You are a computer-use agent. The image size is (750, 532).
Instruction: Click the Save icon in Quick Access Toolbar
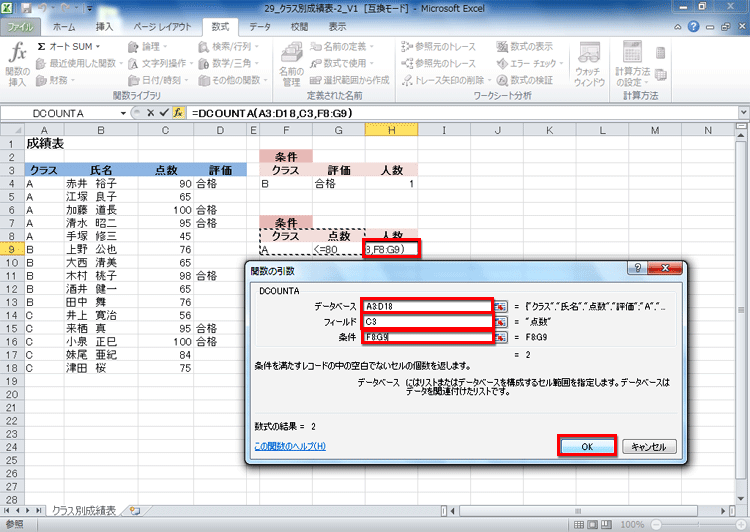point(26,9)
